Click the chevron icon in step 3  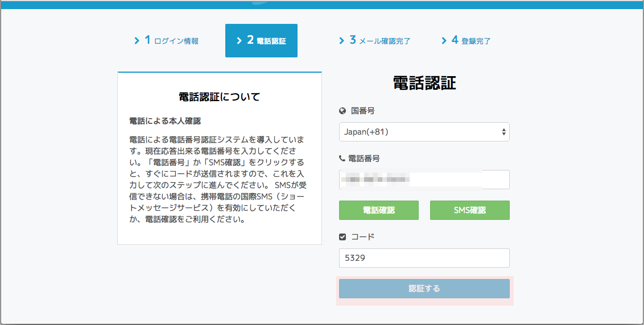tap(341, 41)
